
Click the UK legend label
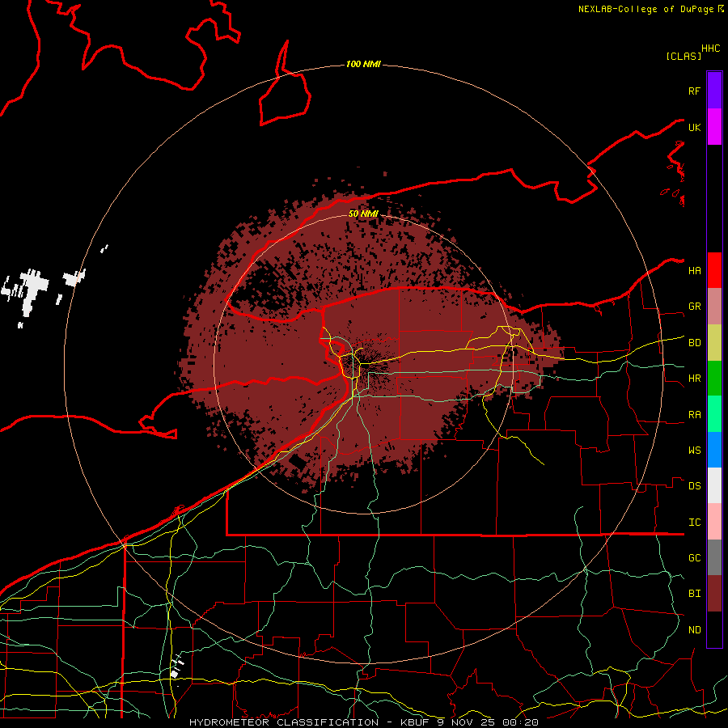(694, 127)
